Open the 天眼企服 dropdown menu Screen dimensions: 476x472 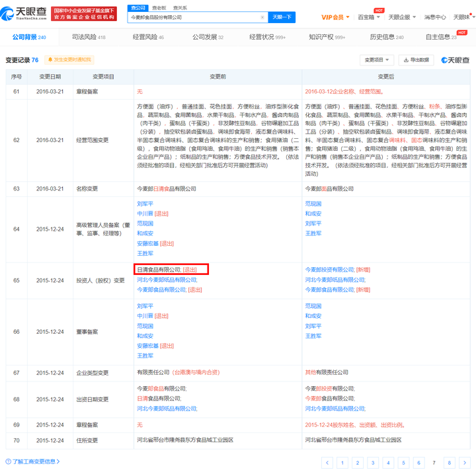402,17
